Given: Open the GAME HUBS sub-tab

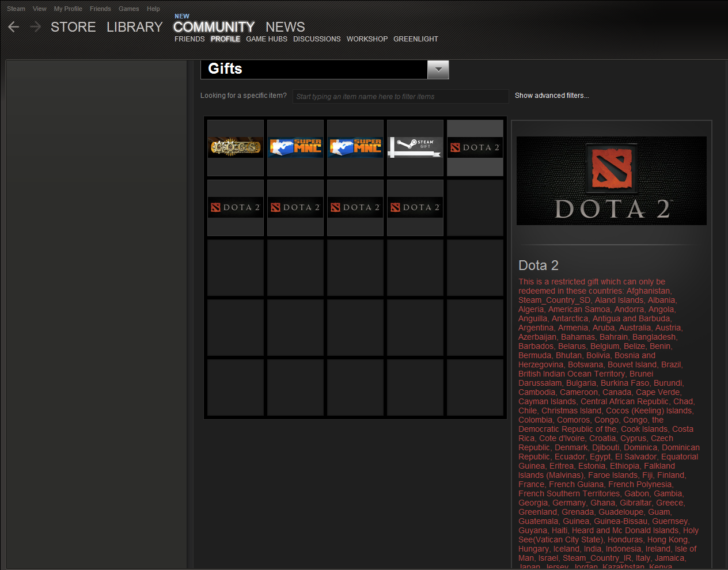Looking at the screenshot, I should 267,39.
